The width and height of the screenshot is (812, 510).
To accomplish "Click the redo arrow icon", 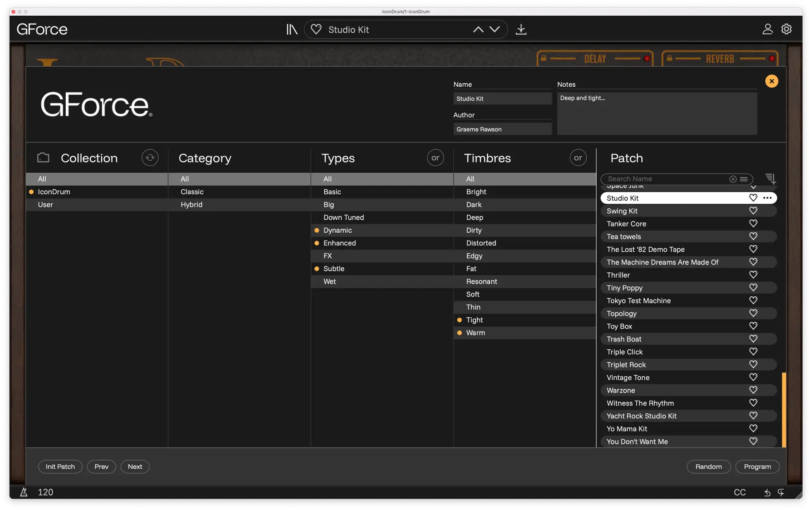I will pyautogui.click(x=781, y=492).
